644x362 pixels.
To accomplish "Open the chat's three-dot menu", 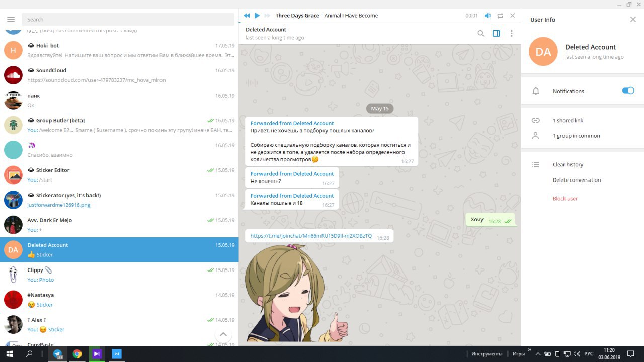I will (512, 34).
